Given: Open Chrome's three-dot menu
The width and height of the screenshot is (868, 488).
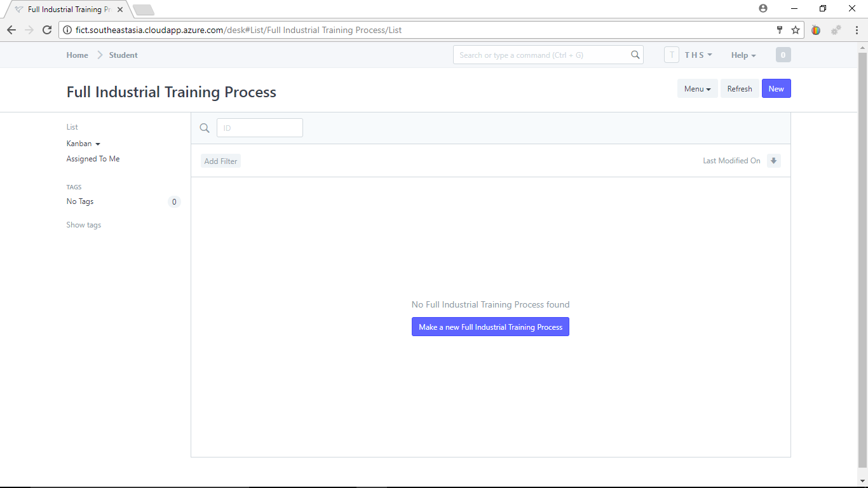Looking at the screenshot, I should pos(856,30).
